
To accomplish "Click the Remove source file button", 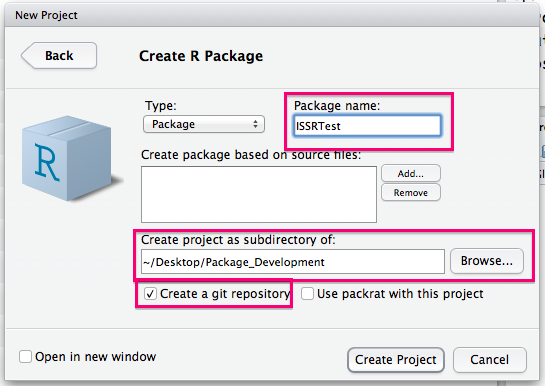I will click(x=411, y=192).
